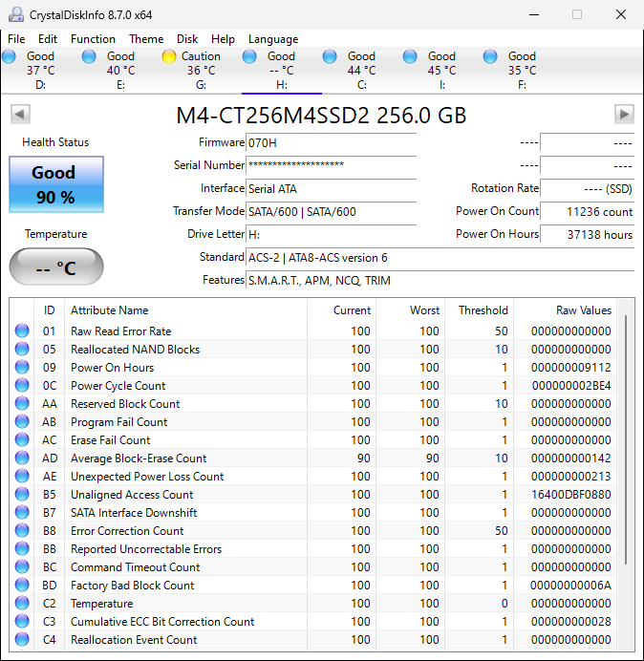
Task: Click the Current column header
Action: click(342, 310)
